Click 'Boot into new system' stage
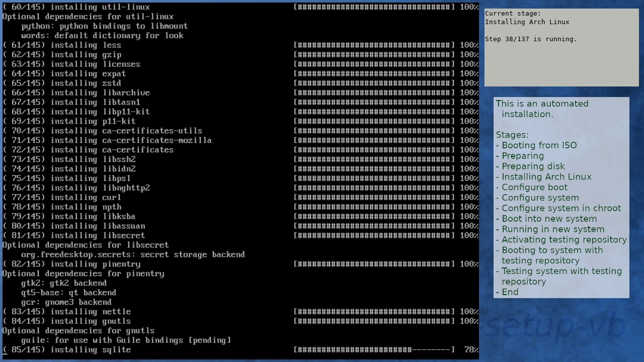 pyautogui.click(x=546, y=219)
